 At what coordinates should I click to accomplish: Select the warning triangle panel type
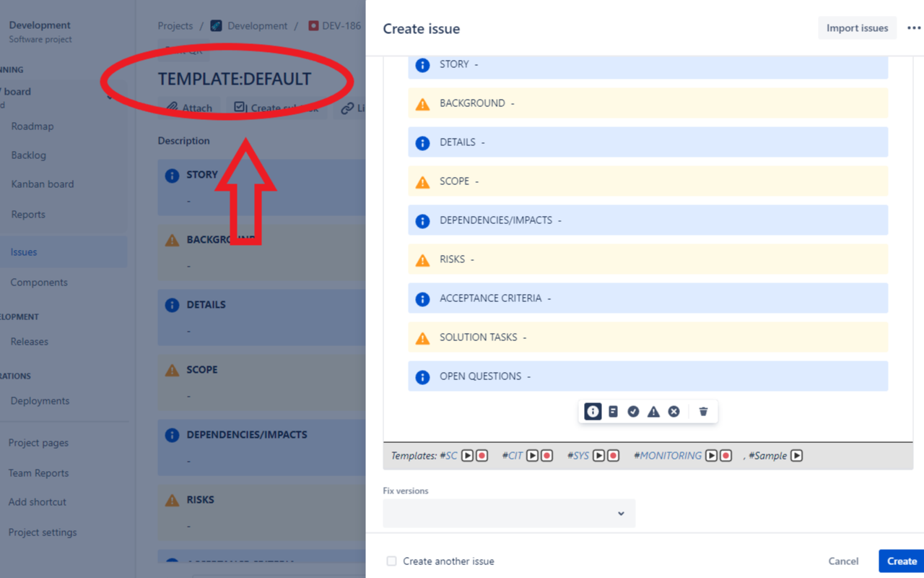[x=653, y=411]
